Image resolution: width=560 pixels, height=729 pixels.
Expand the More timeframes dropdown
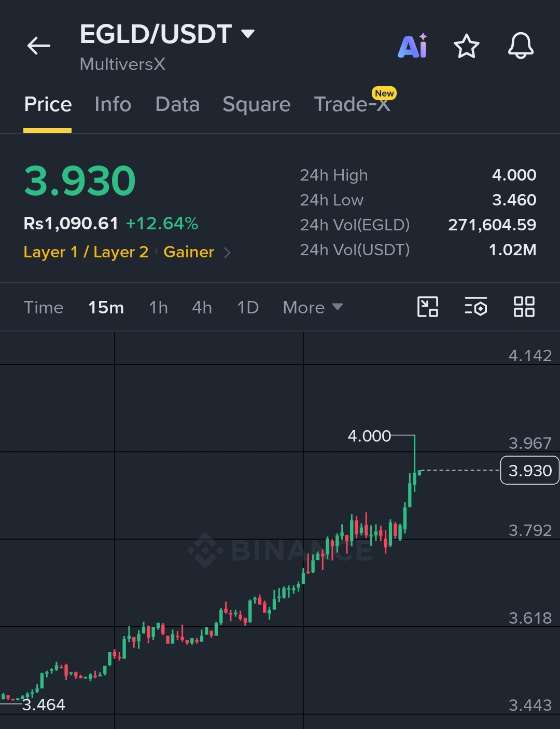pyautogui.click(x=313, y=307)
